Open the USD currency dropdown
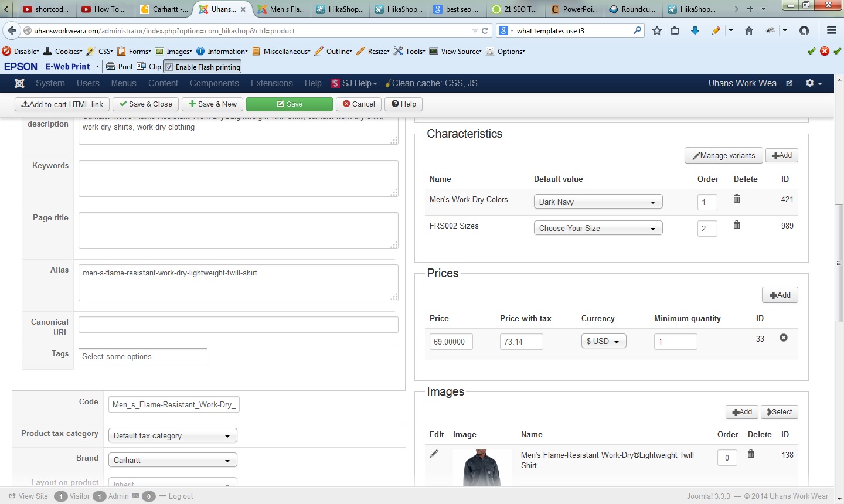The image size is (844, 504). (604, 341)
